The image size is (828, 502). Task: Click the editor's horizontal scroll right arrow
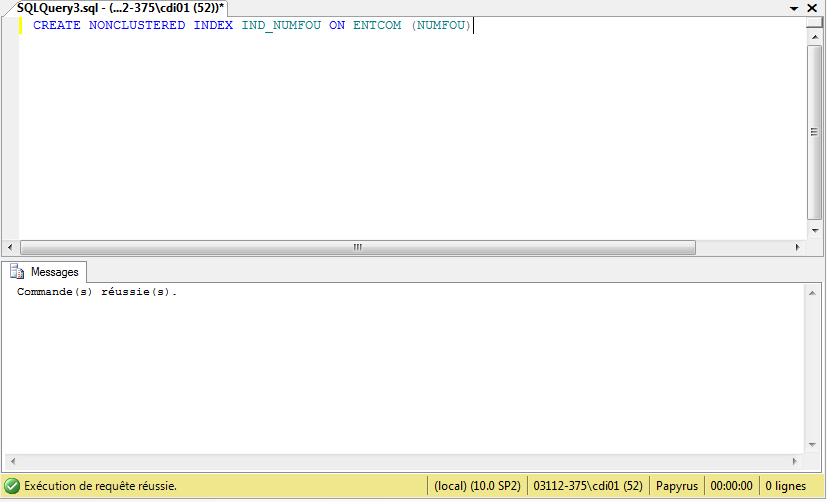pos(797,247)
